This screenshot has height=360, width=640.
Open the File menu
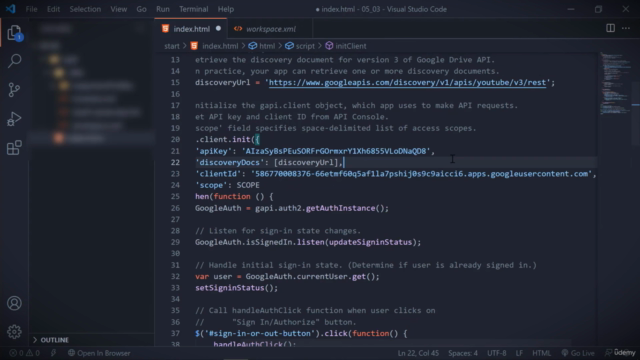pyautogui.click(x=31, y=9)
